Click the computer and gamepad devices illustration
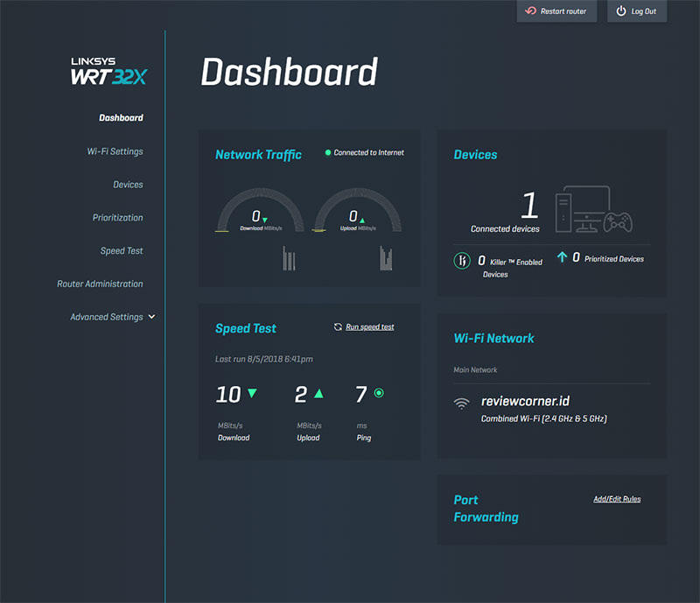 coord(594,210)
